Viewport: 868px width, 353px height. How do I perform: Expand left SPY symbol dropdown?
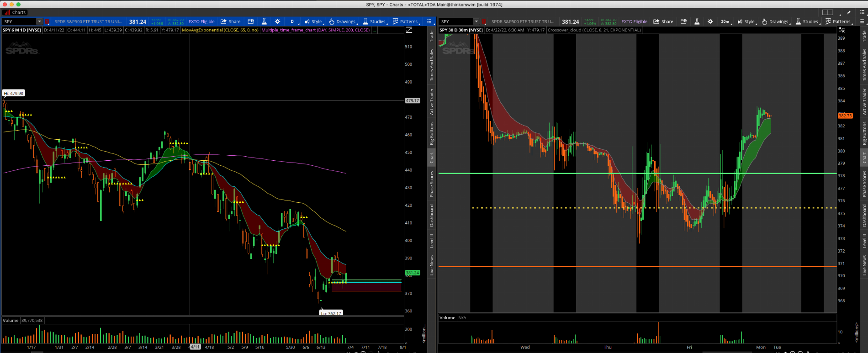[39, 21]
